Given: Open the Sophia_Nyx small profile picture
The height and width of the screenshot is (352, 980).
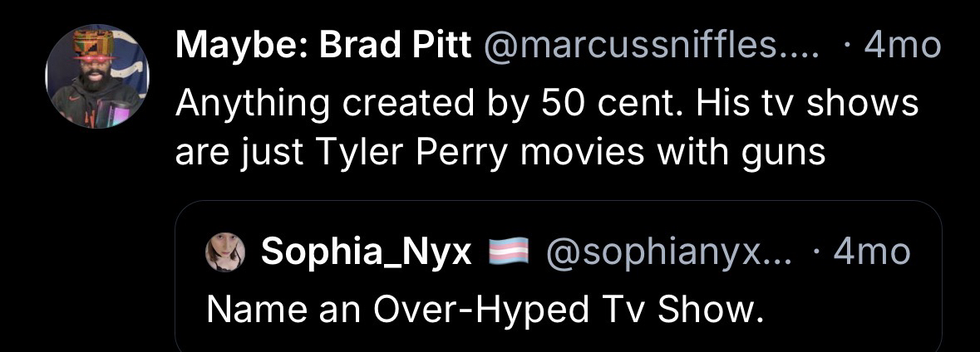Looking at the screenshot, I should coord(225,252).
